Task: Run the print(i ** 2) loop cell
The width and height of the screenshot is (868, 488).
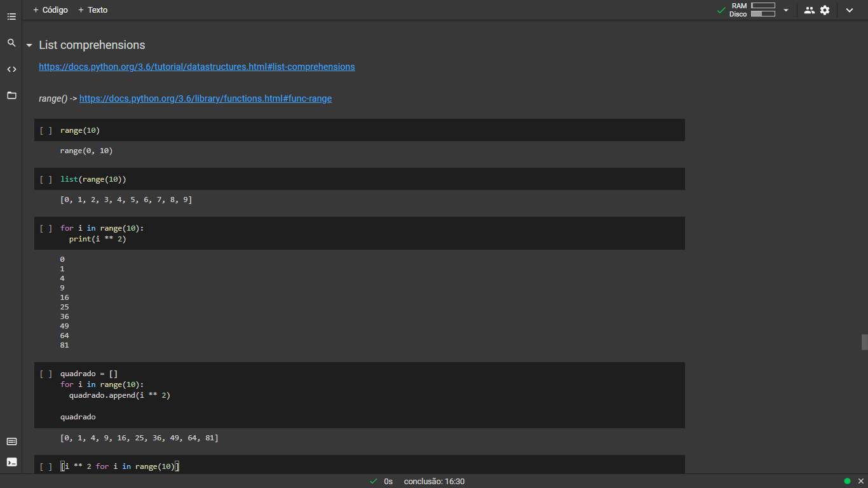Action: coord(46,228)
